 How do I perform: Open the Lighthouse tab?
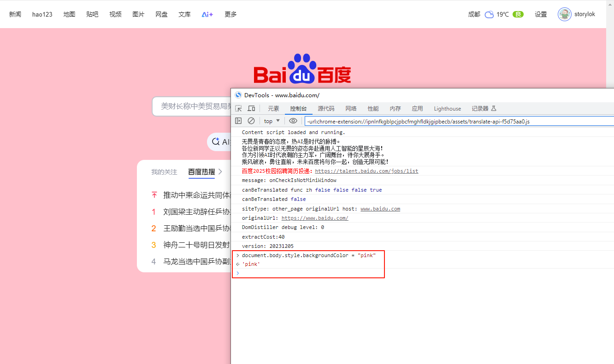[447, 109]
